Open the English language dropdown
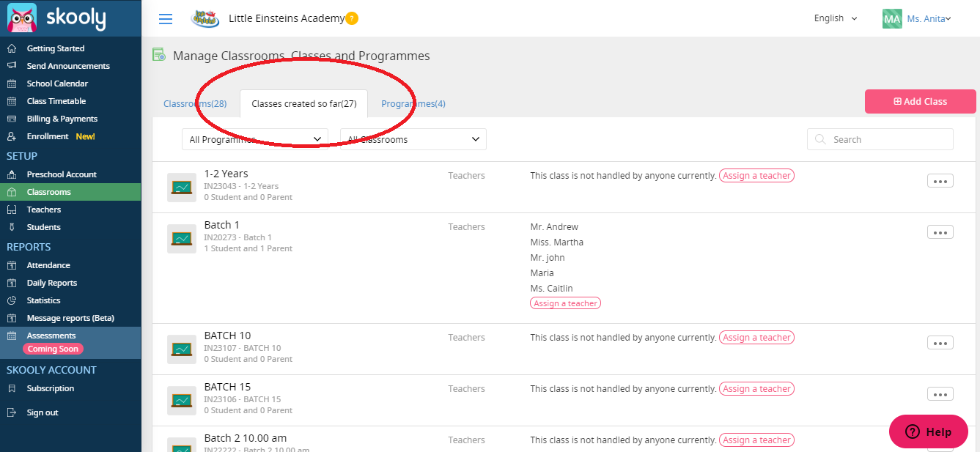 [835, 18]
